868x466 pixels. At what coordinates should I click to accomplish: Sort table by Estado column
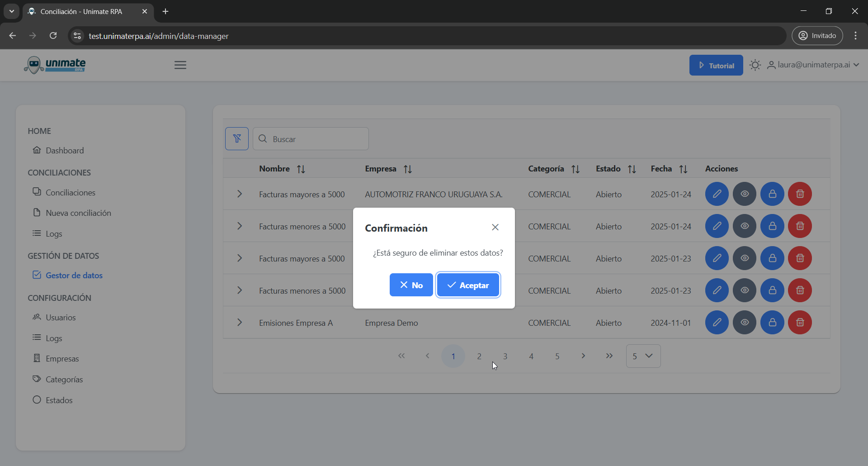tap(632, 169)
